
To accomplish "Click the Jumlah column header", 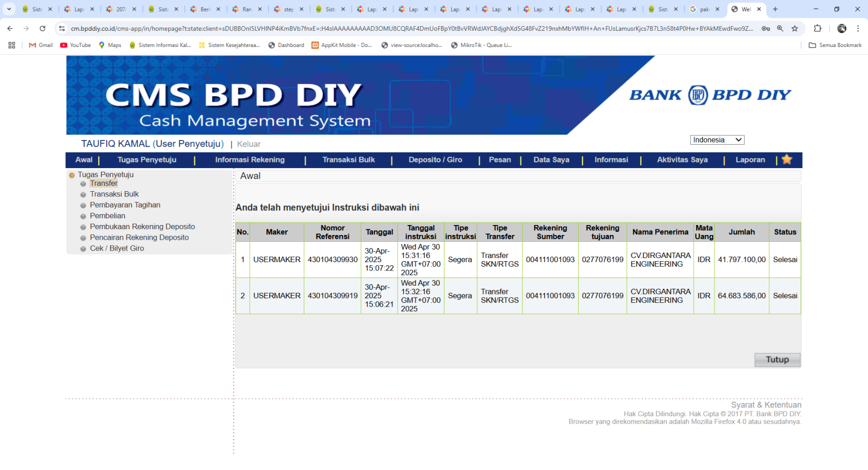I will 742,232.
